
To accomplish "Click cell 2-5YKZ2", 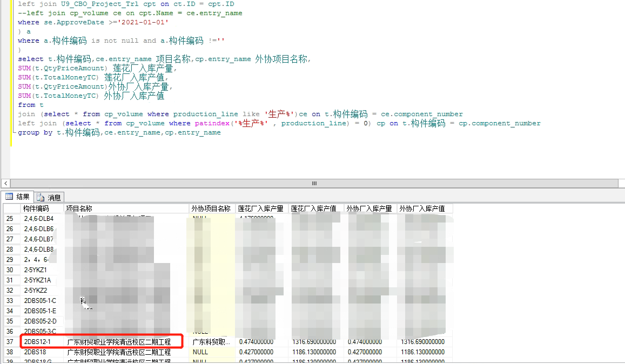I will click(36, 290).
